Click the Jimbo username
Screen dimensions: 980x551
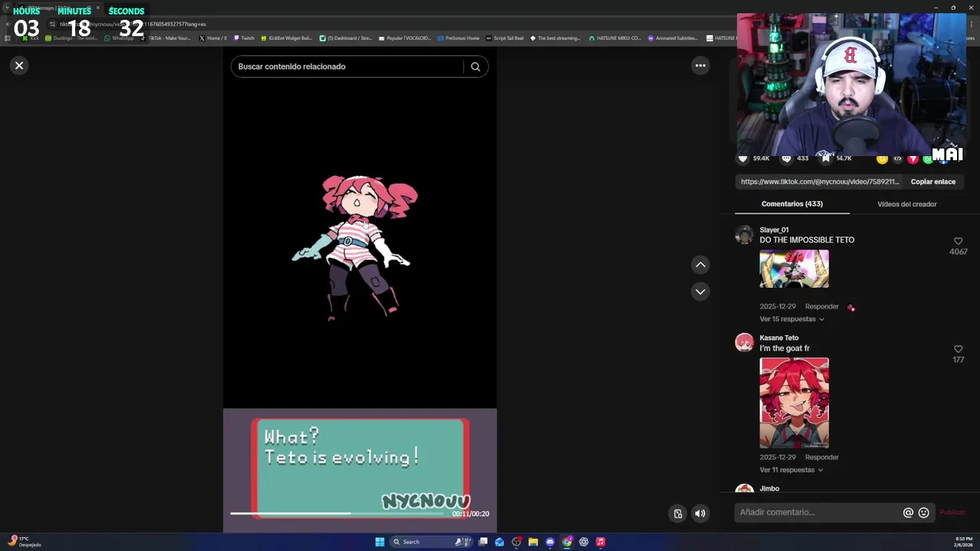pos(769,488)
